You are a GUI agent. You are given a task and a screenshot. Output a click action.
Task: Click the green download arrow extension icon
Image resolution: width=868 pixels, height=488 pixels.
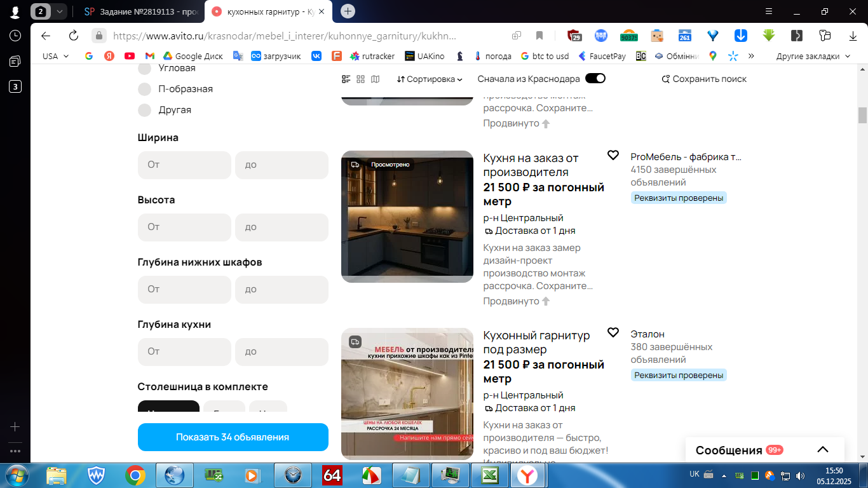click(x=769, y=36)
